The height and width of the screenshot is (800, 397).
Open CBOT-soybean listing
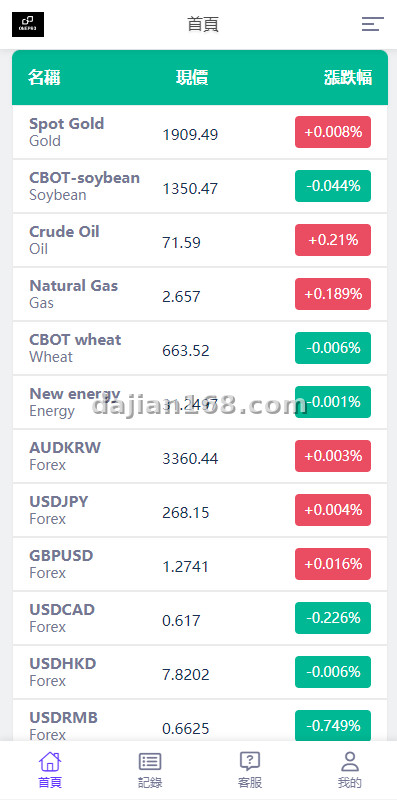tap(200, 186)
